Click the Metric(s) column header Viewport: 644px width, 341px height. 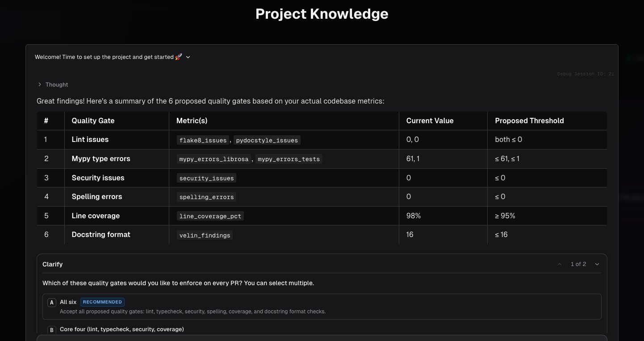(x=192, y=121)
